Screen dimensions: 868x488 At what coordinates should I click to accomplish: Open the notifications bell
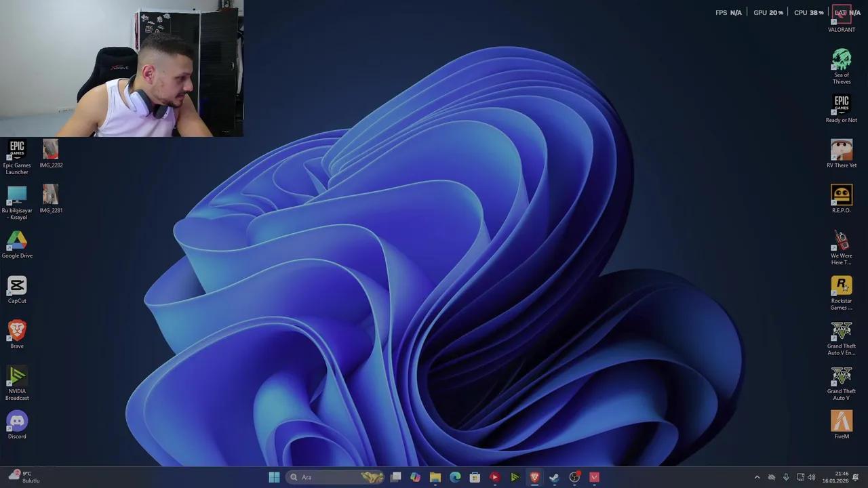coord(856,477)
